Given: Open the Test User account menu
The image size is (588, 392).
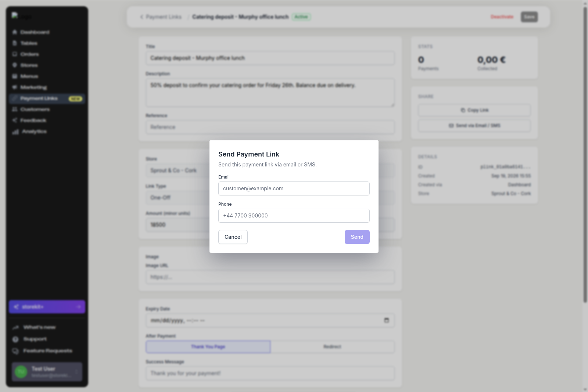Looking at the screenshot, I should (47, 372).
